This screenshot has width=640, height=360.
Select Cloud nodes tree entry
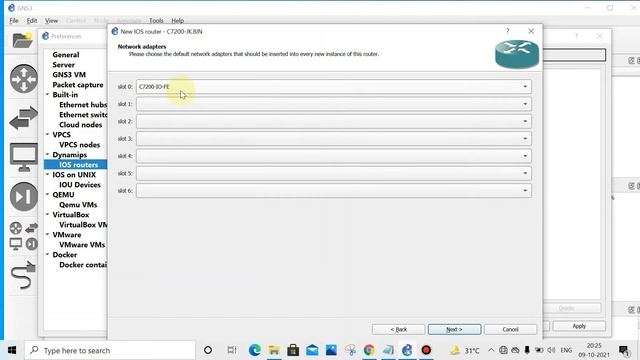[80, 125]
